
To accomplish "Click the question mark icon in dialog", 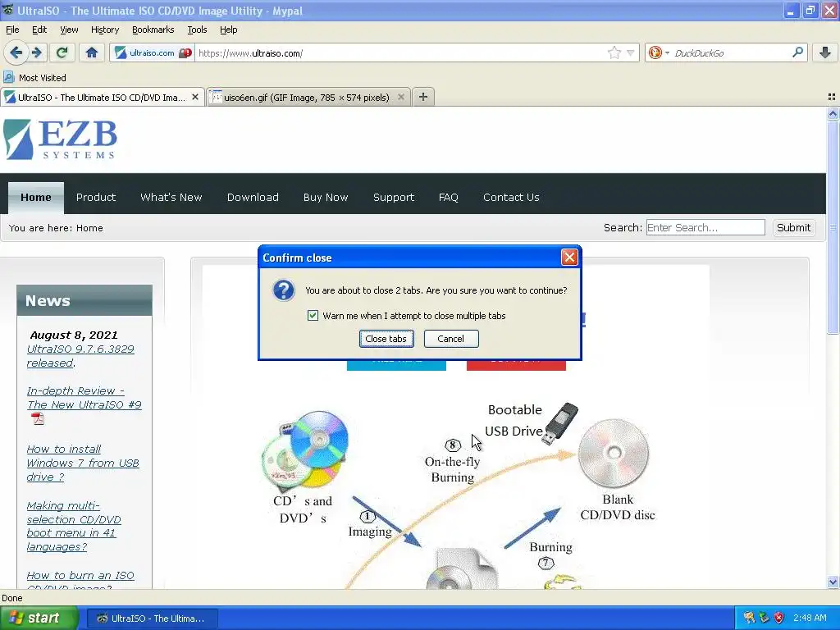I will tap(283, 290).
